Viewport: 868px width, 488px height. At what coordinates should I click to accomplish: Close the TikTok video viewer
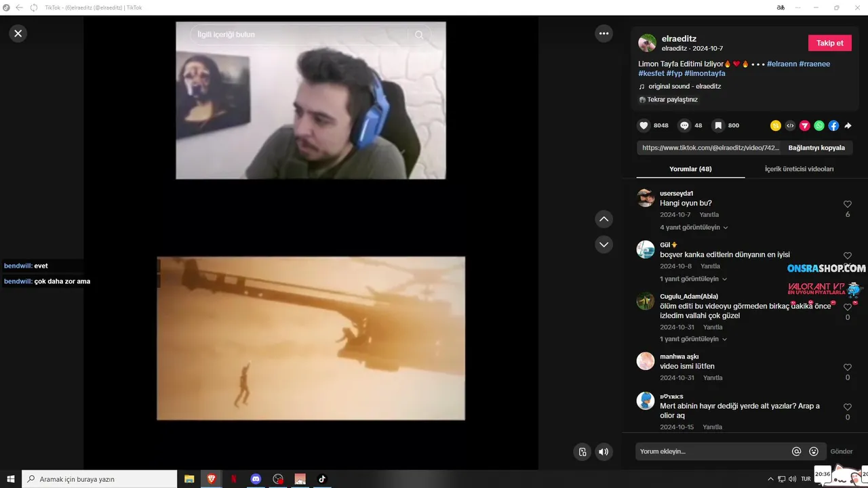18,33
